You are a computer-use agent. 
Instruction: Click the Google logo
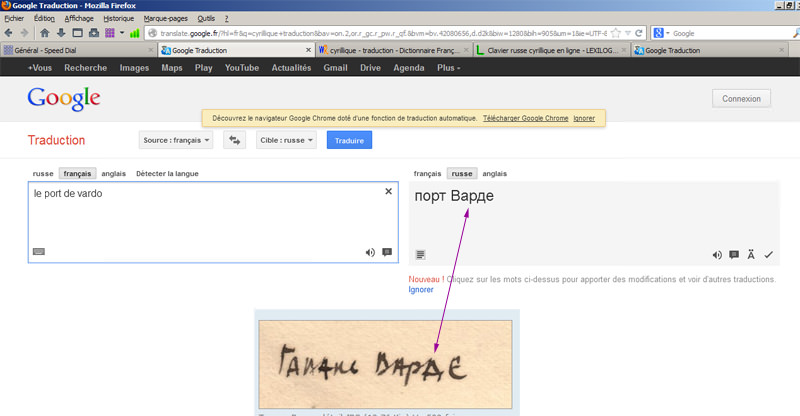64,98
